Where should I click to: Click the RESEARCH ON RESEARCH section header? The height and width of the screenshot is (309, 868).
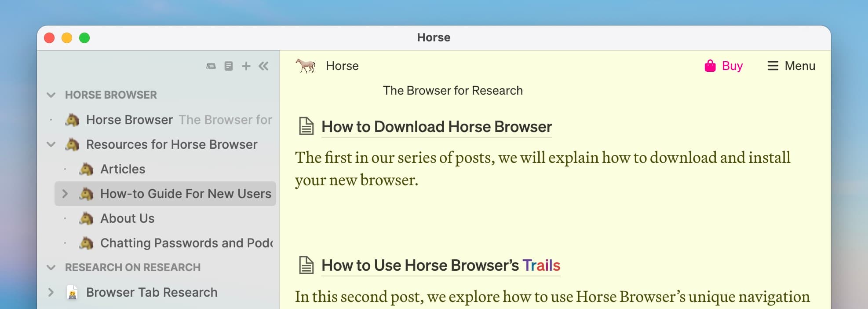pyautogui.click(x=133, y=268)
